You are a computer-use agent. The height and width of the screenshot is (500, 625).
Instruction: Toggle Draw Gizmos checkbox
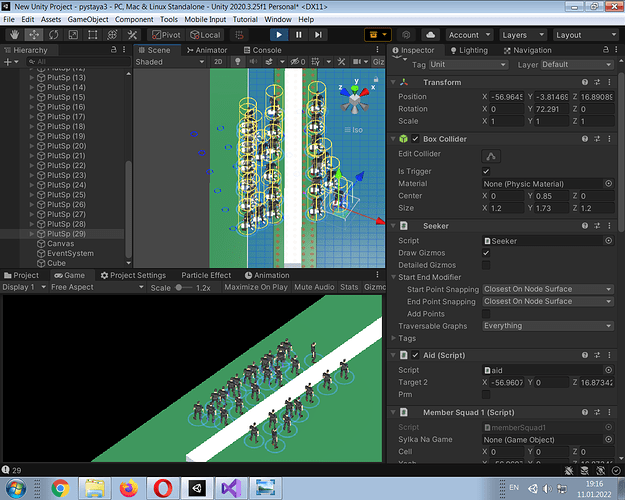(486, 253)
